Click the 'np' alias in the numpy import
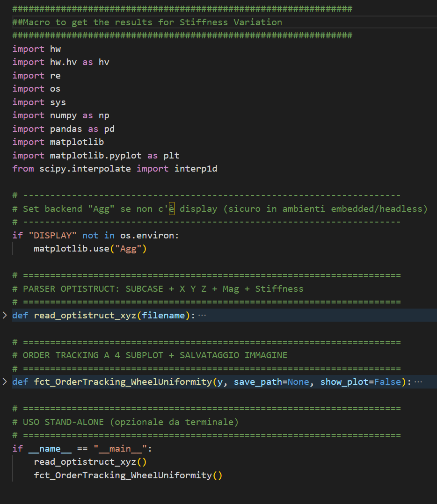Screen dimensions: 437x504 (104, 115)
